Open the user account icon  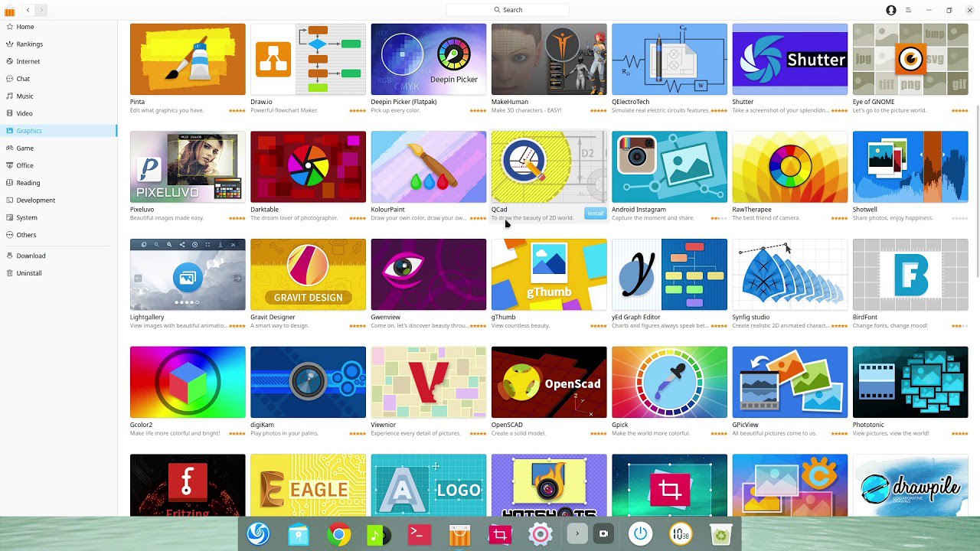point(891,10)
